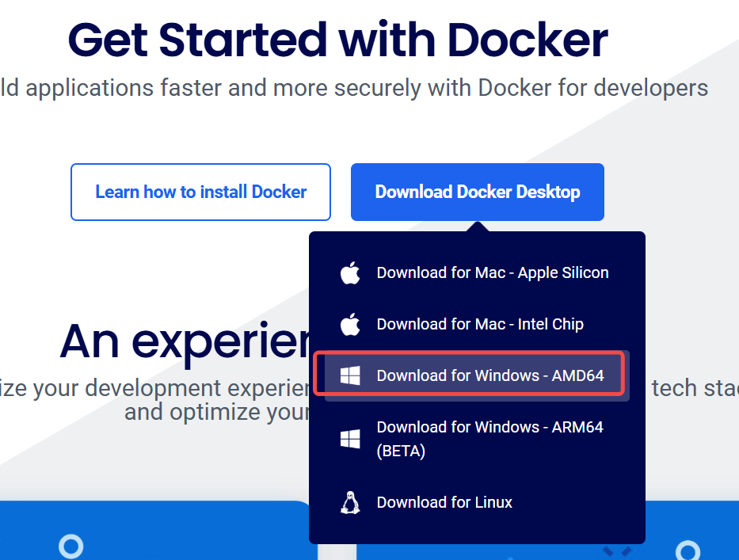This screenshot has width=739, height=560.
Task: Click the Windows logo beside ARM64 (BETA)
Action: click(350, 439)
